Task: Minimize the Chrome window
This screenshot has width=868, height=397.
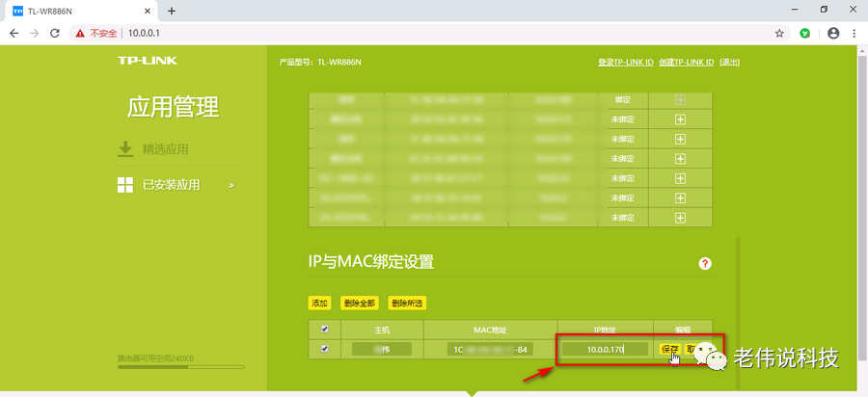Action: click(795, 10)
